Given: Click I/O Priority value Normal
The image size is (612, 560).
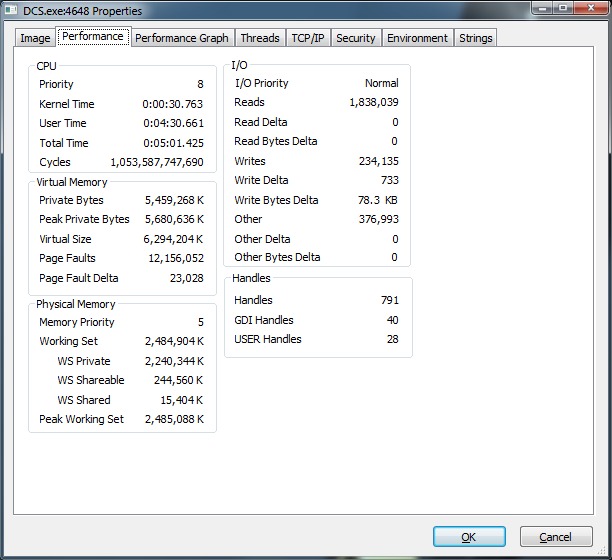Looking at the screenshot, I should (x=382, y=83).
